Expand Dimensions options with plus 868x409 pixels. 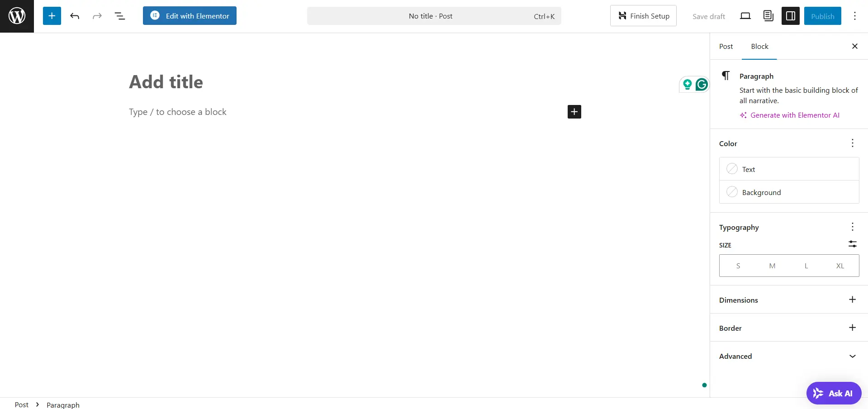(853, 300)
